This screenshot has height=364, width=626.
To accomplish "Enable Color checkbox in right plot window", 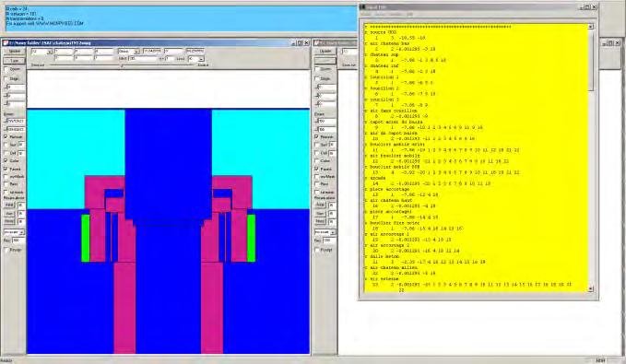I will [x=317, y=161].
